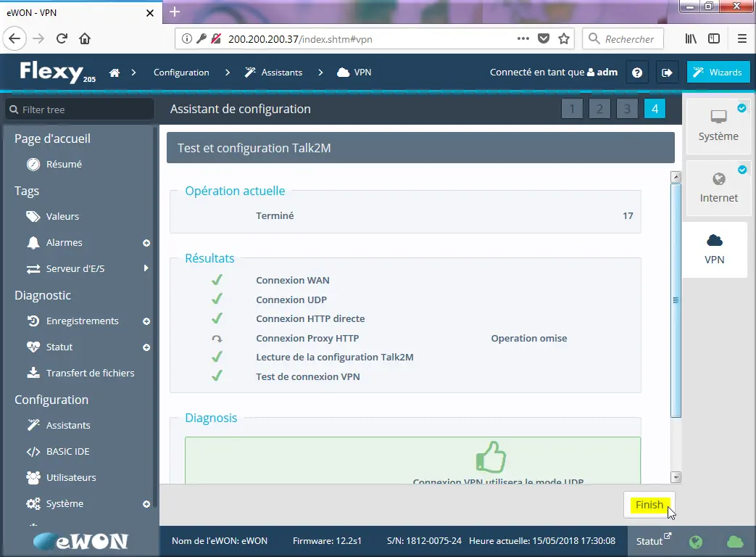The height and width of the screenshot is (557, 756).
Task: Open Assistants in the sidebar
Action: pyautogui.click(x=68, y=425)
